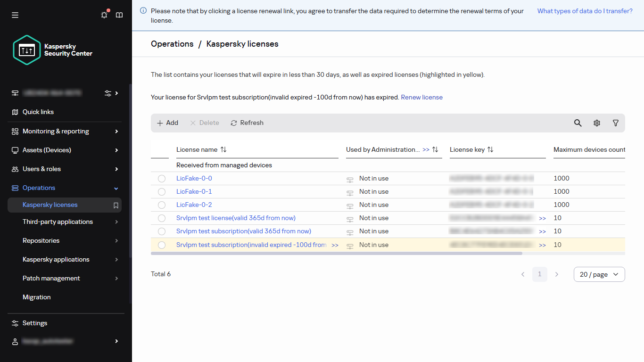
Task: Expand the Monitoring & reporting section
Action: 56,131
